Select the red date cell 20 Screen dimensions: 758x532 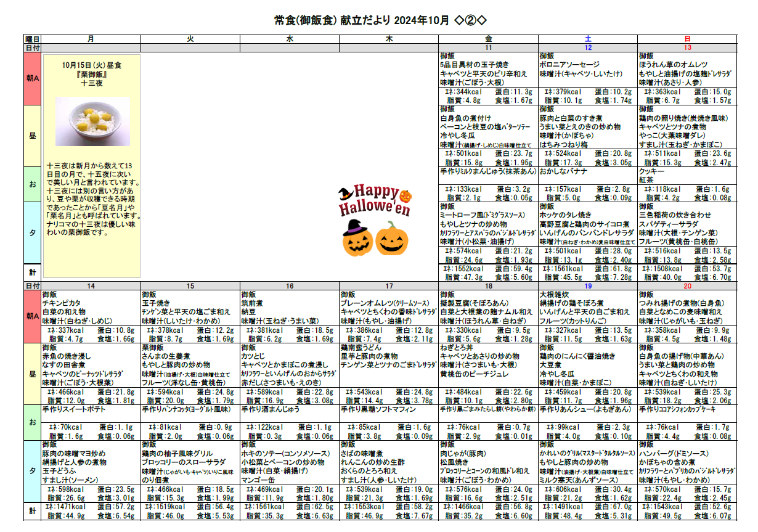coord(687,286)
